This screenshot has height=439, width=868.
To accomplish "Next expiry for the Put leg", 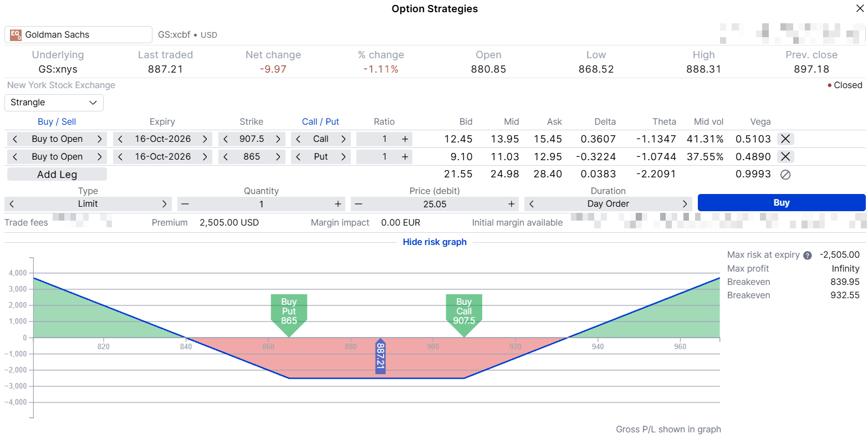I will 205,157.
